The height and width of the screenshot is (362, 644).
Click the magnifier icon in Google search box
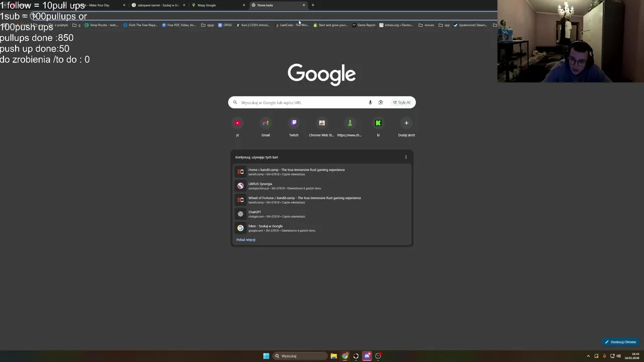[235, 103]
